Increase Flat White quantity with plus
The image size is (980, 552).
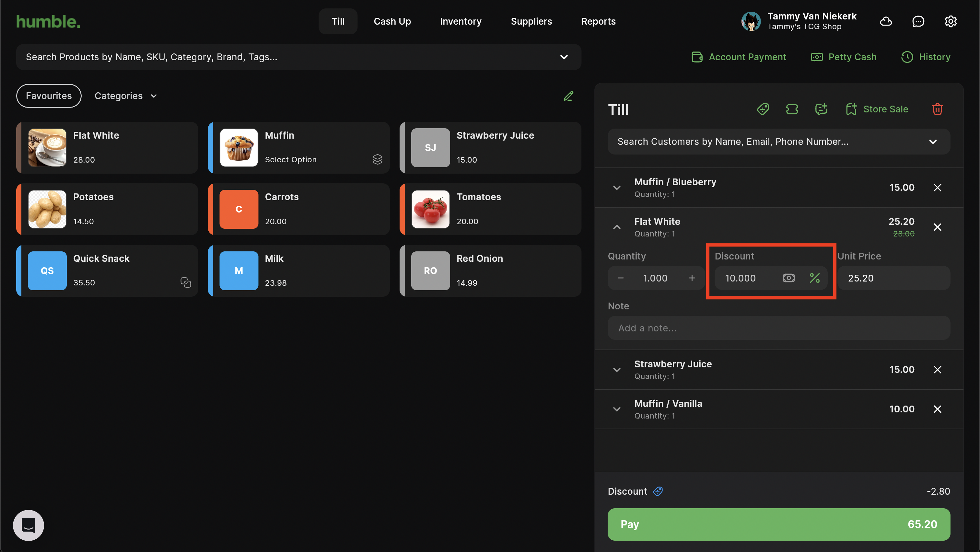pos(692,278)
